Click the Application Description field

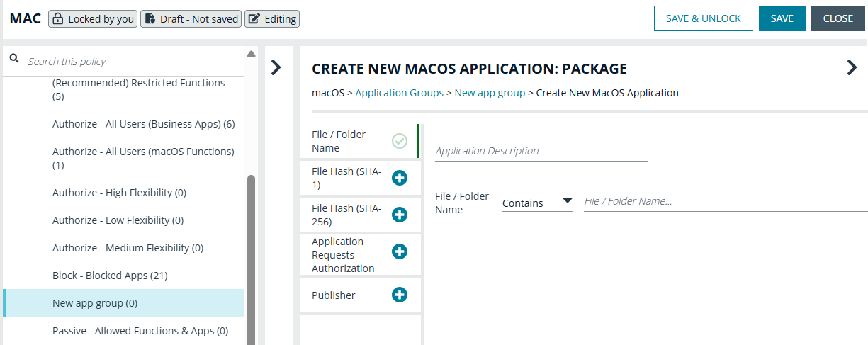541,151
